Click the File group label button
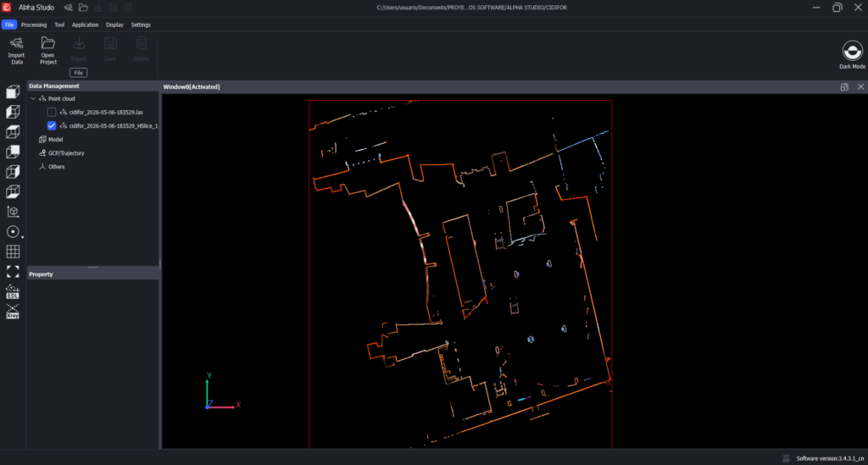The height and width of the screenshot is (465, 868). point(79,73)
